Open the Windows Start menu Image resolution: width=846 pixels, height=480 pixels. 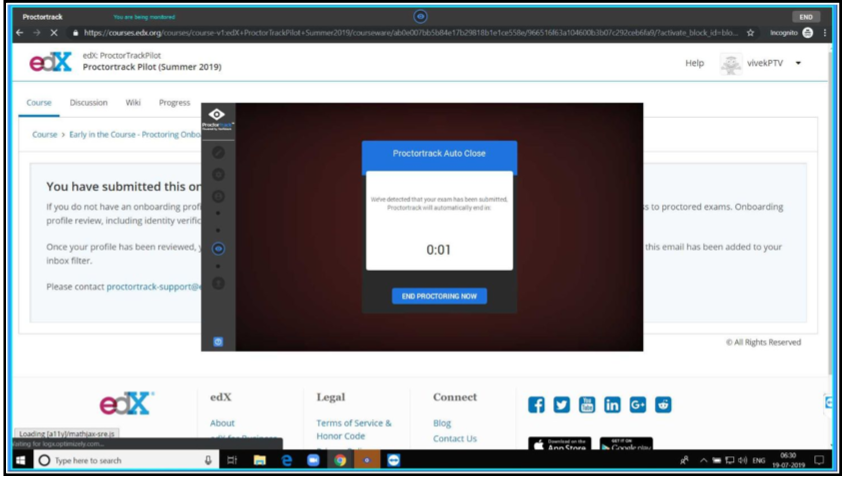click(x=21, y=461)
